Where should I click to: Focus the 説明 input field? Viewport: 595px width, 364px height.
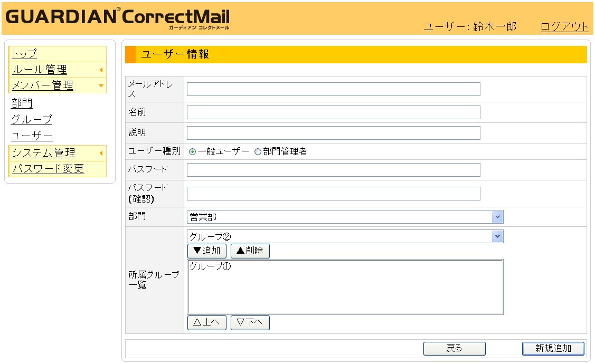pos(334,133)
